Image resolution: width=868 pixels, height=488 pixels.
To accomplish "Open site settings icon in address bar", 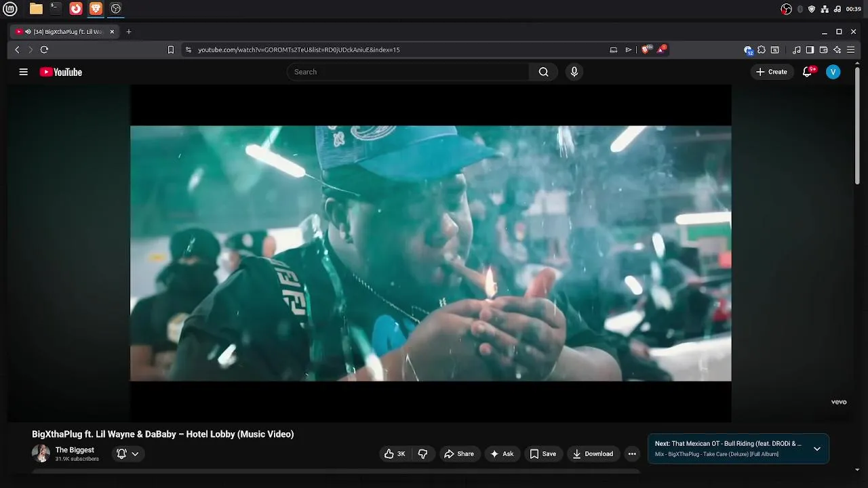I will [189, 49].
